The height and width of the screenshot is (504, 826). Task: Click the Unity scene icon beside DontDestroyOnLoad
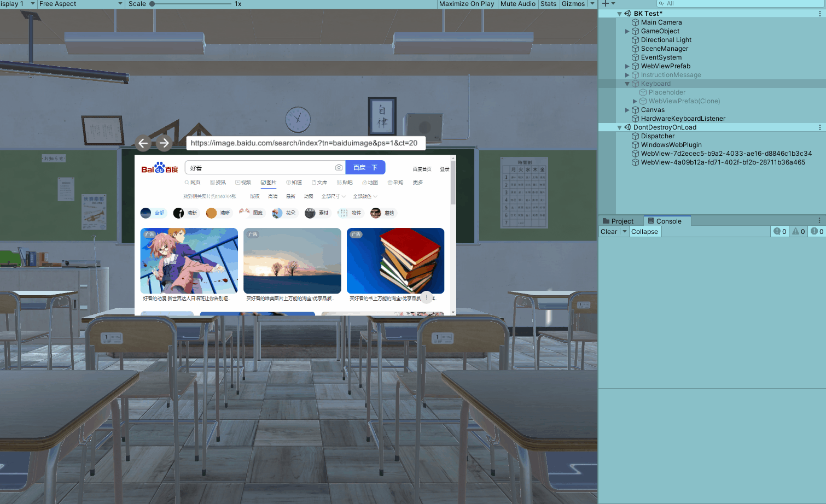[627, 127]
